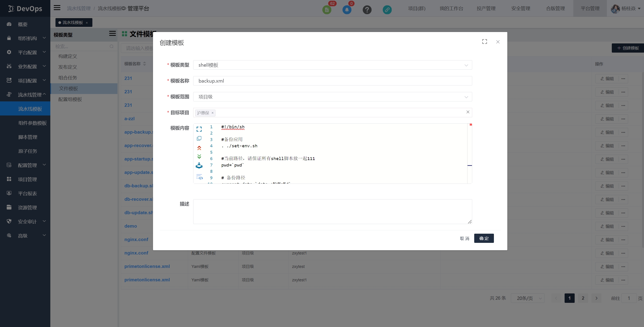Clear all selections in 目标项目 field
This screenshot has width=644, height=327.
[468, 112]
